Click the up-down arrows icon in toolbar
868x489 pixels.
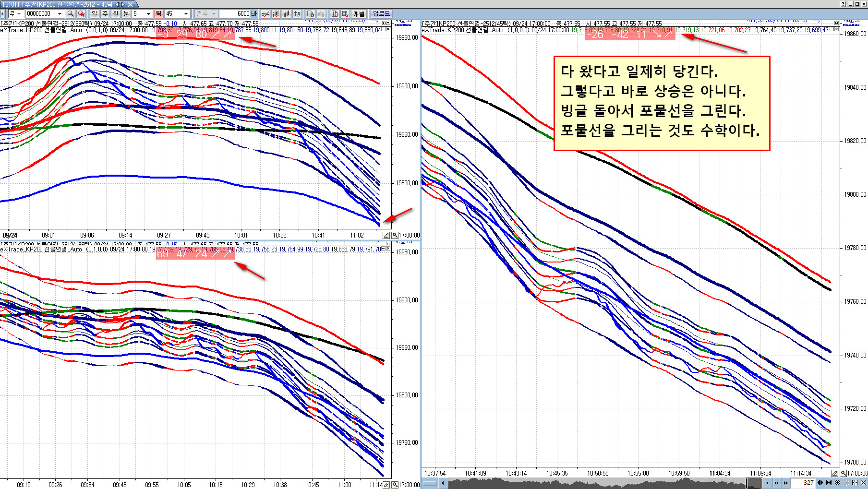pyautogui.click(x=297, y=14)
